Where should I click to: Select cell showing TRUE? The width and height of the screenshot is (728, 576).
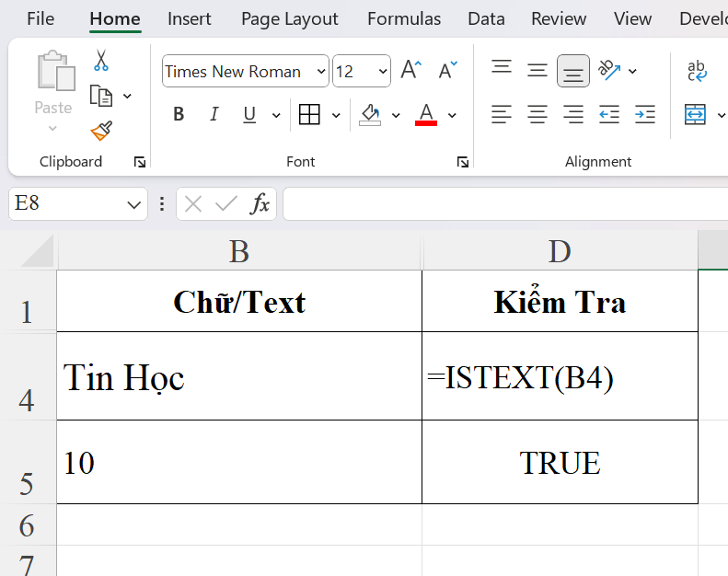point(560,462)
